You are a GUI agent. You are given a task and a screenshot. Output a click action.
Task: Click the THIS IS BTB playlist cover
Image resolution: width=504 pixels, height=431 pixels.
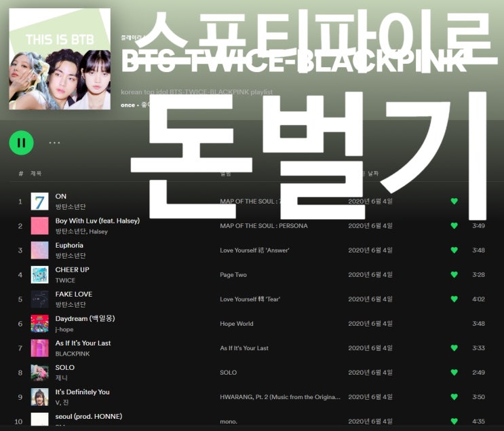click(60, 59)
